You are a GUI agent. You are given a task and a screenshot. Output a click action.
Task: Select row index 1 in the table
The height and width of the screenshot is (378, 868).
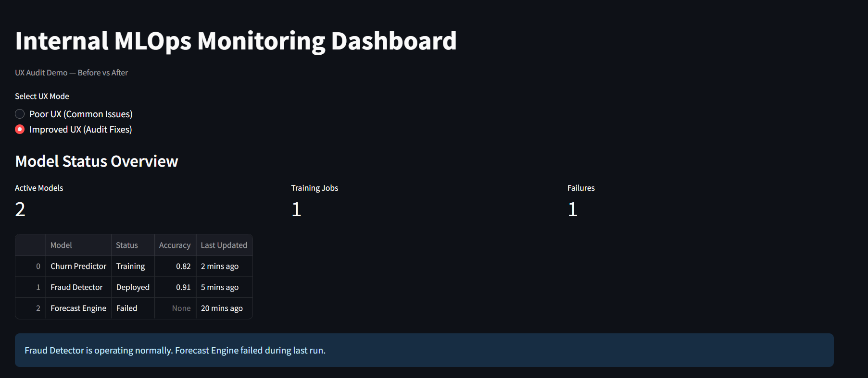click(x=38, y=287)
